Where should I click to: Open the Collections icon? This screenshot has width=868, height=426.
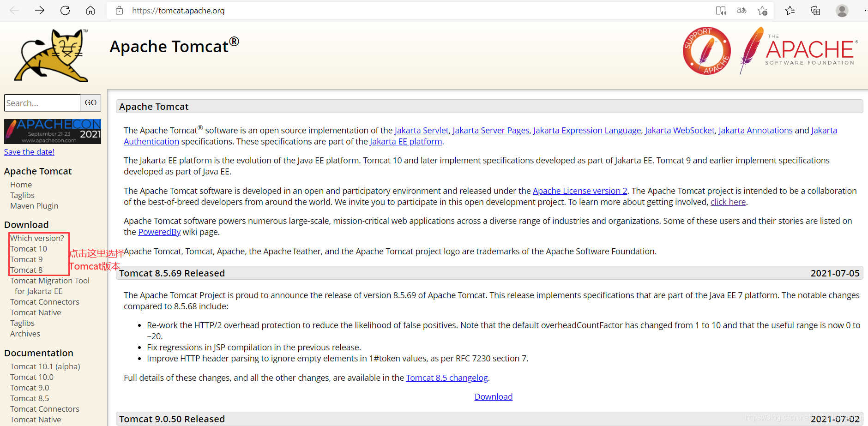(815, 10)
